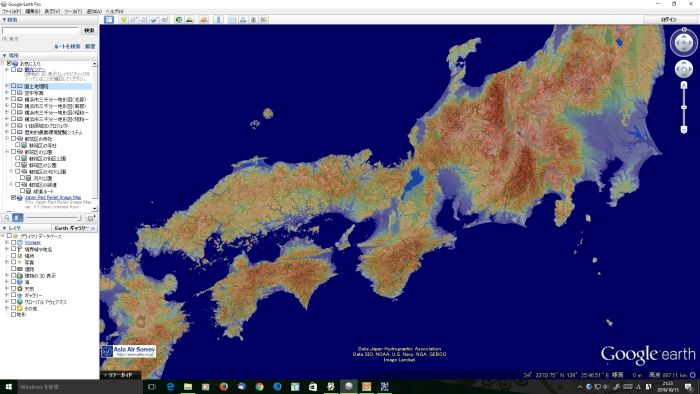Click zoom out minus on navigation slider
The width and height of the screenshot is (700, 394).
(x=683, y=129)
